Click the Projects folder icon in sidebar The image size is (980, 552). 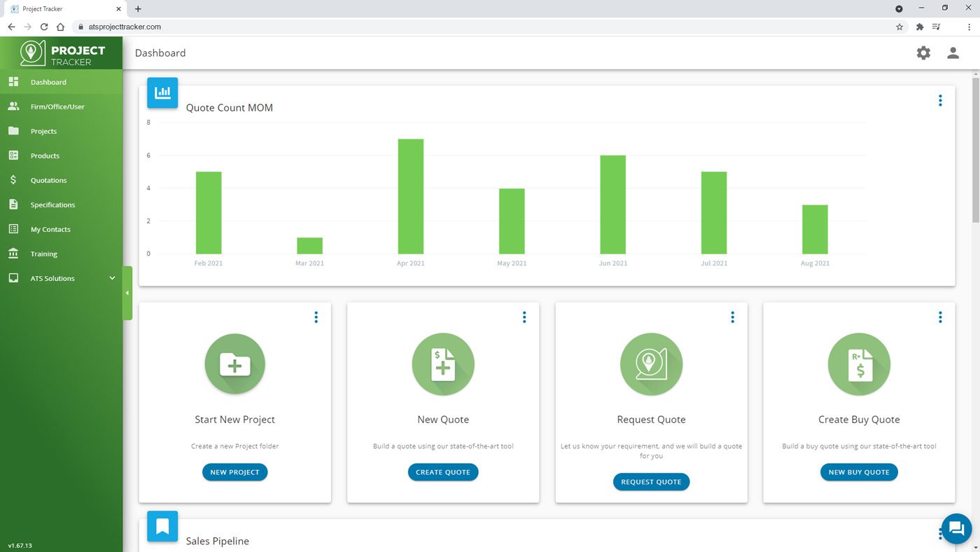coord(13,131)
